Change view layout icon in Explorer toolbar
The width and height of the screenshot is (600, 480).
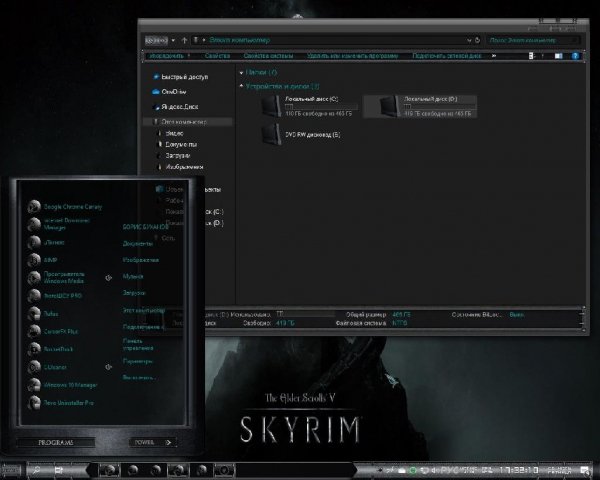click(531, 56)
